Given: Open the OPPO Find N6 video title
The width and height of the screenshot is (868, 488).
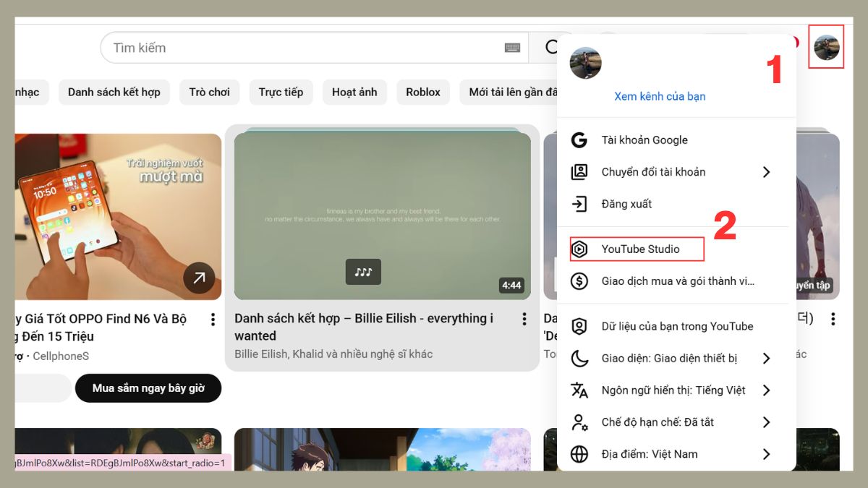Looking at the screenshot, I should (x=101, y=328).
